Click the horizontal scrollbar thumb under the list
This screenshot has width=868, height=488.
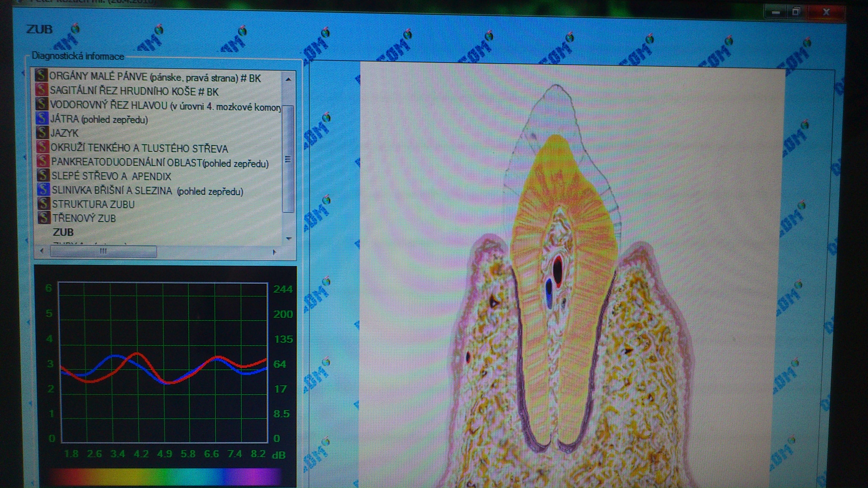(103, 251)
